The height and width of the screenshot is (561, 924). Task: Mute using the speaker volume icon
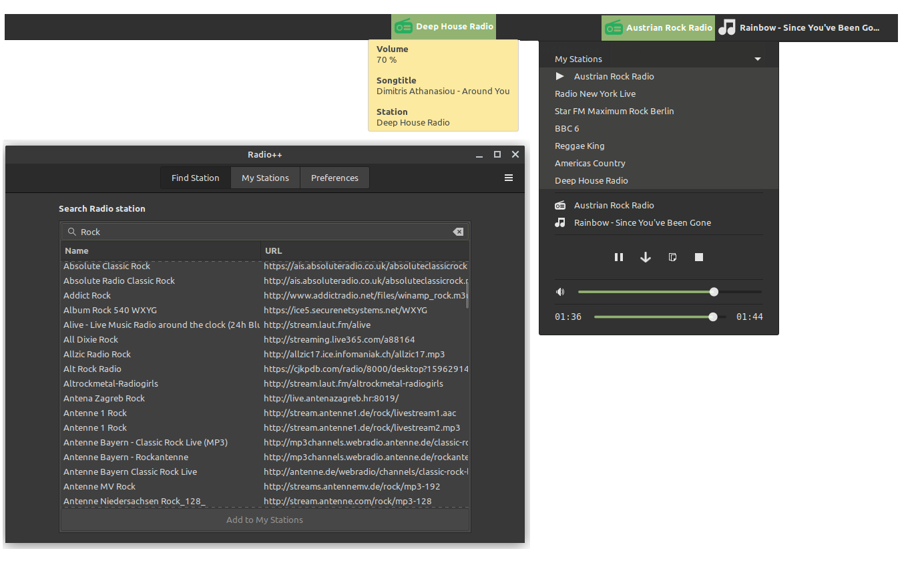click(x=560, y=292)
